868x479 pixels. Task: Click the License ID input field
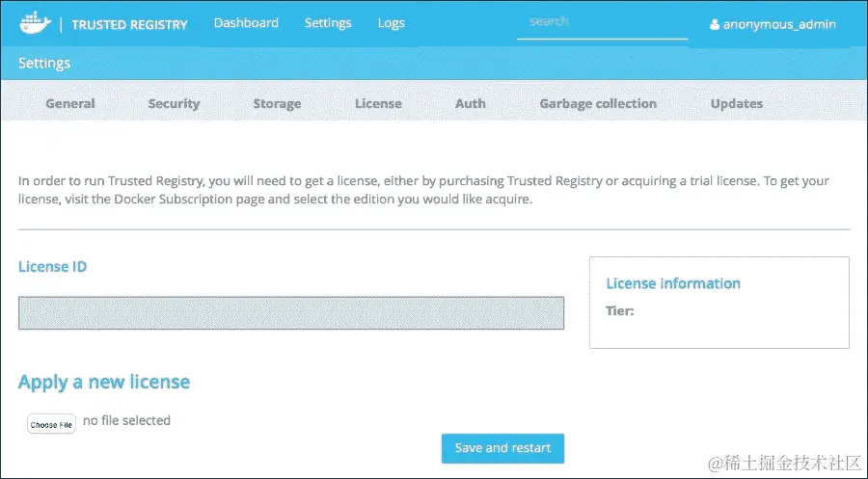pos(291,313)
